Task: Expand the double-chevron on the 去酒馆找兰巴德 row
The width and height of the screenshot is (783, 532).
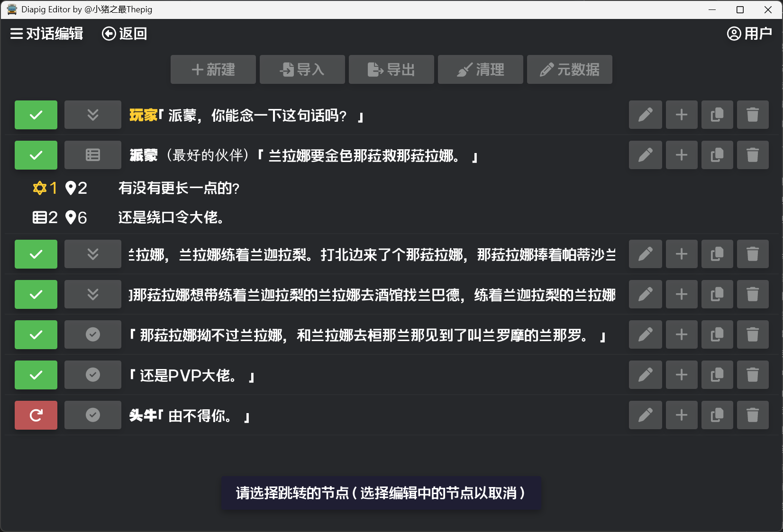Action: [93, 295]
